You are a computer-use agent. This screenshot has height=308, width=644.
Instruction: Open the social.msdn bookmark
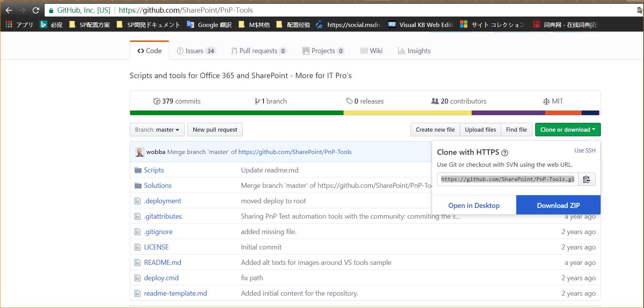click(x=349, y=25)
